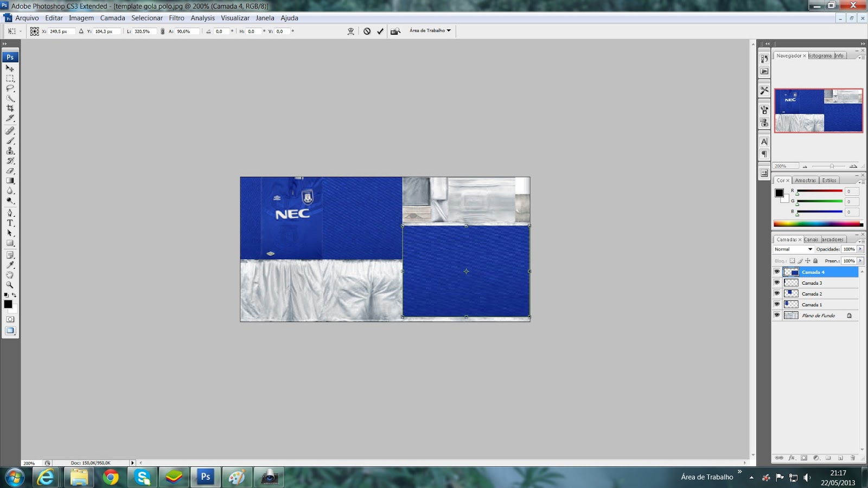This screenshot has height=488, width=868.
Task: Grab the Zoom tool
Action: (10, 285)
